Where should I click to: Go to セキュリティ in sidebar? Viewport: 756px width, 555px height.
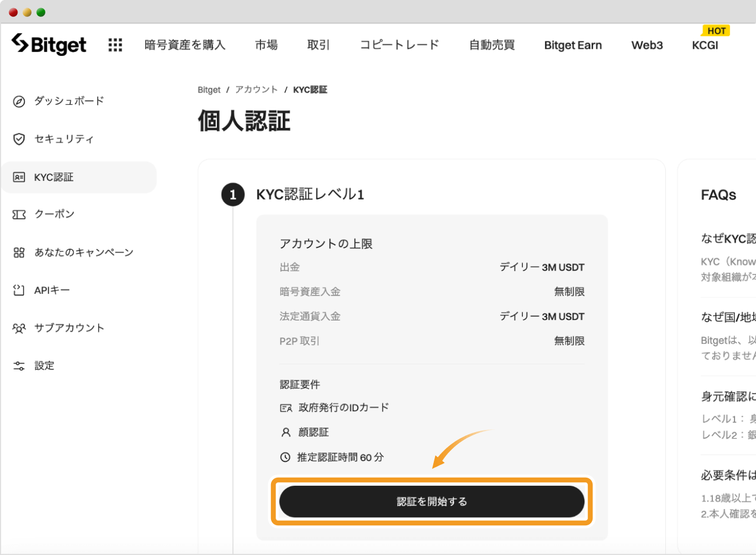coord(64,139)
